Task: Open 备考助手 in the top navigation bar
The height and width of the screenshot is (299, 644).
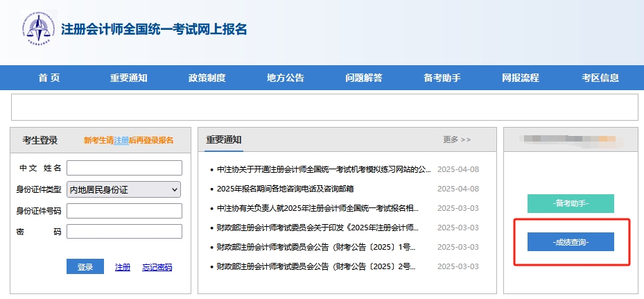Action: (442, 78)
